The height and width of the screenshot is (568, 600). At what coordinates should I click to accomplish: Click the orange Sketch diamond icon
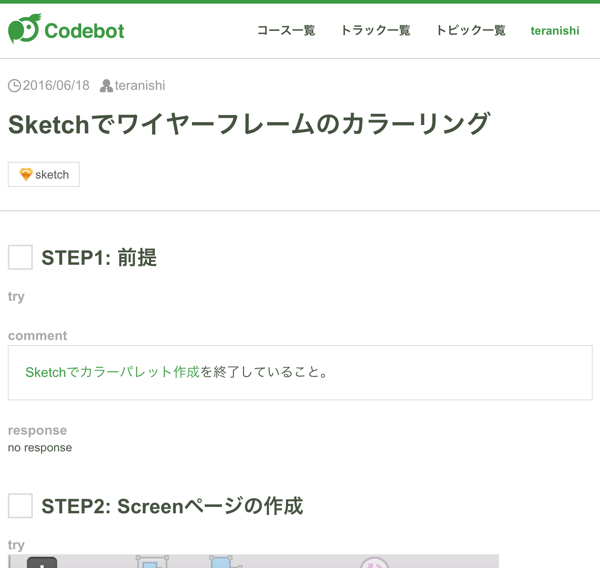(25, 174)
